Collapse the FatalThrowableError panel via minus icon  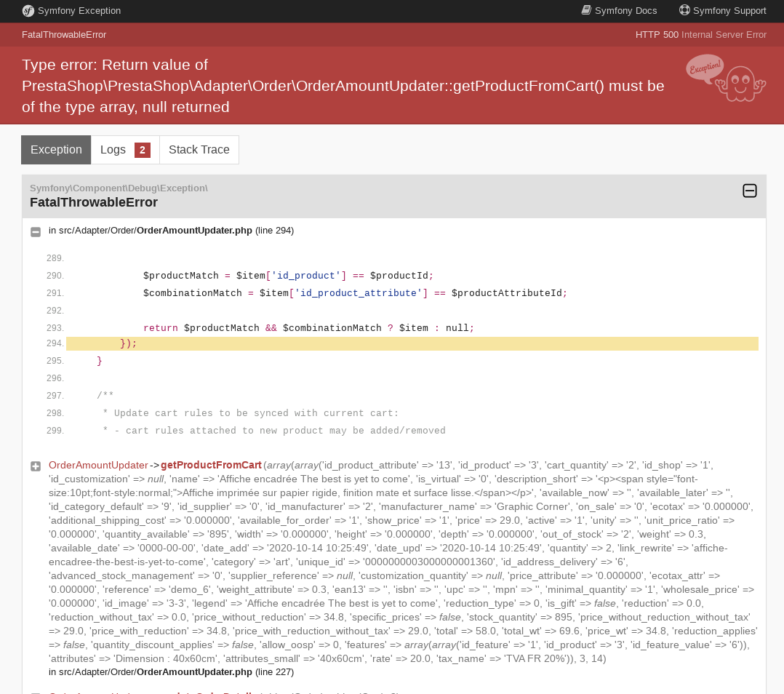(x=750, y=191)
